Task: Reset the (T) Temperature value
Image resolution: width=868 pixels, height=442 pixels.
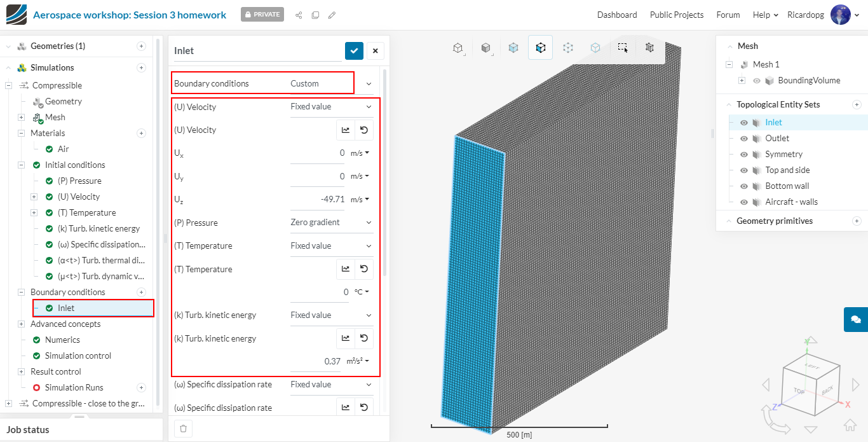Action: [x=364, y=269]
